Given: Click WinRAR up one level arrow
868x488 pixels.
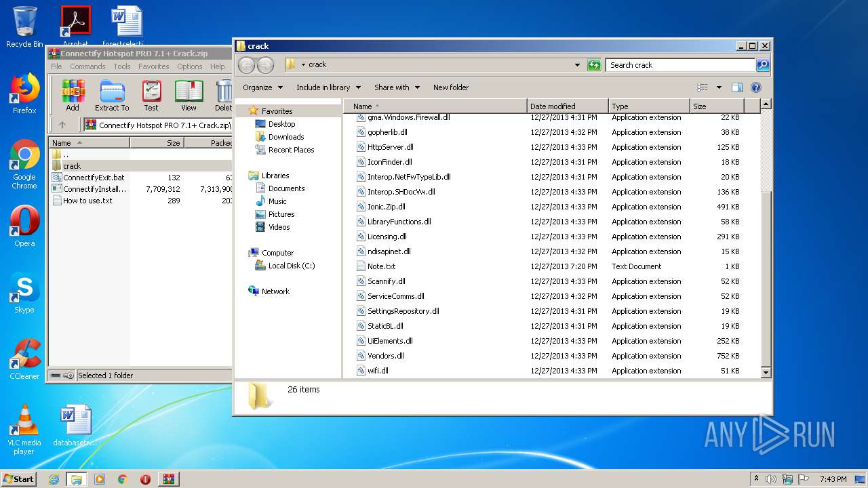Looking at the screenshot, I should coord(62,125).
